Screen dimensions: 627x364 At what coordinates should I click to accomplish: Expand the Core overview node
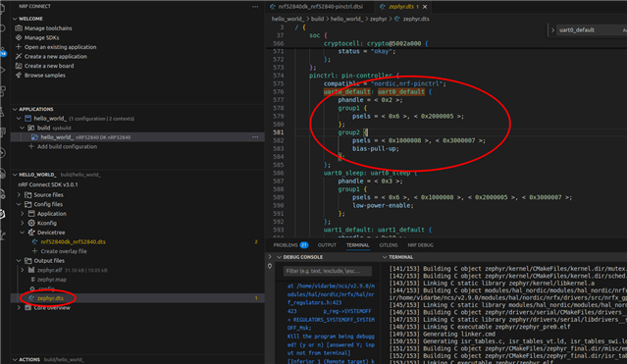tap(19, 308)
